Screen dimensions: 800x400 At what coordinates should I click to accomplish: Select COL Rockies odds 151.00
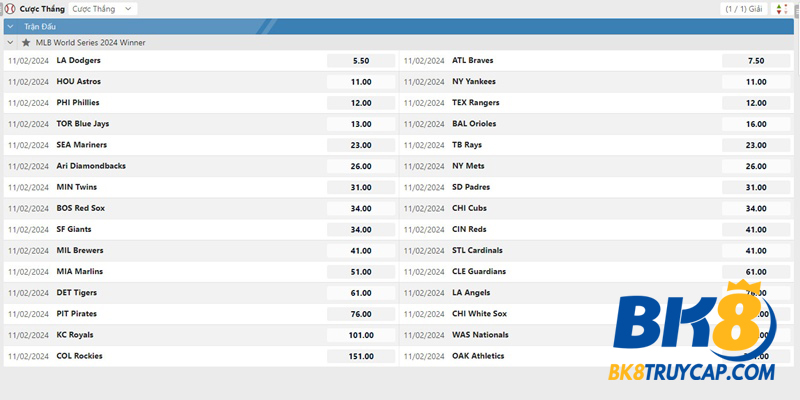[361, 357]
